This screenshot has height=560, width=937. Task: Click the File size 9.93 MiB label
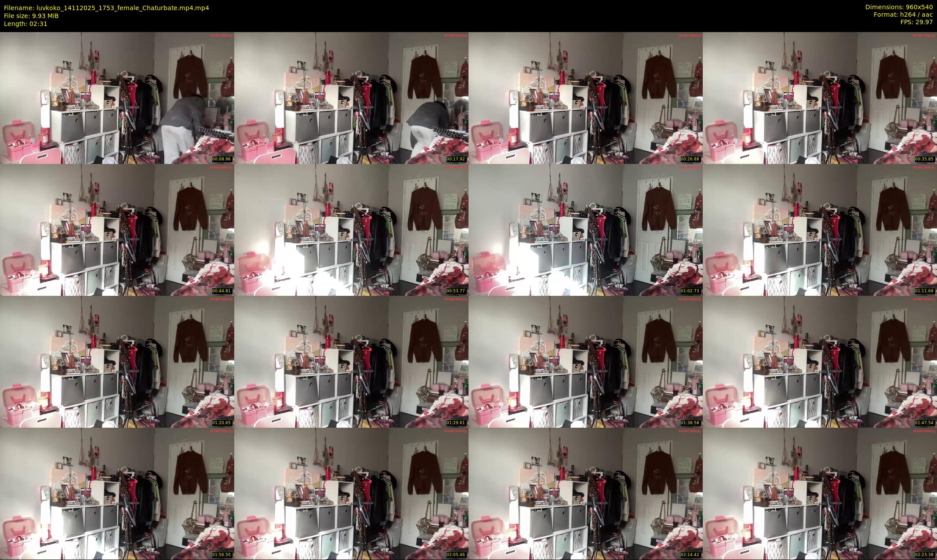click(31, 16)
